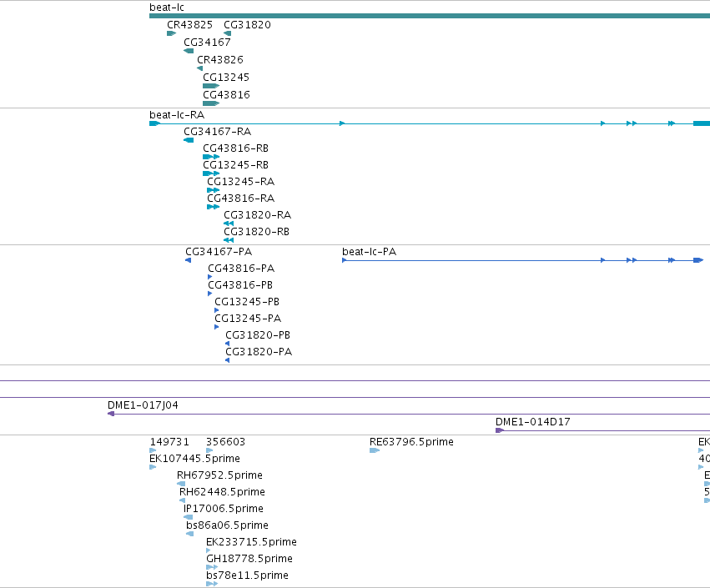
Task: Select the GH18778.5prime EST glyph
Action: [x=212, y=567]
